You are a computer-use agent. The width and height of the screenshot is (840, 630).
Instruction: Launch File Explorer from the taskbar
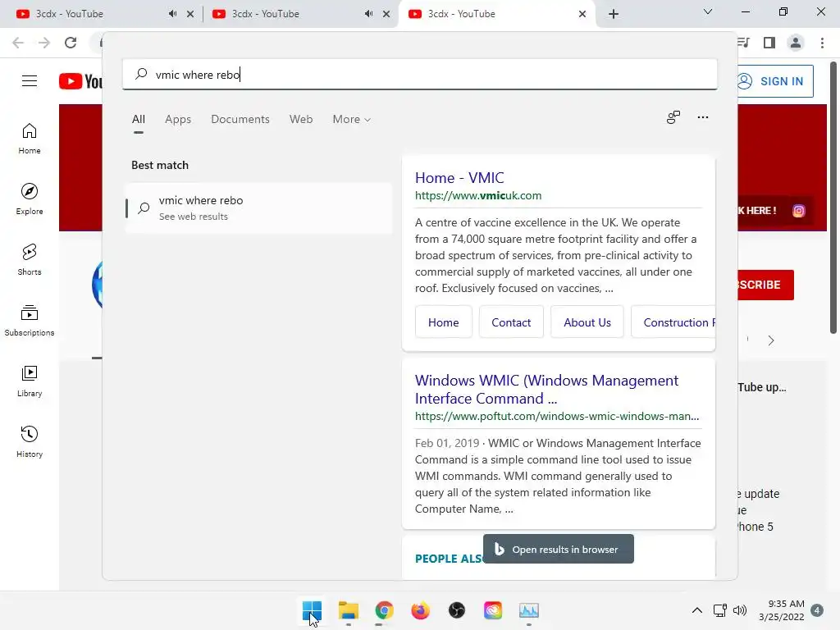coord(348,610)
